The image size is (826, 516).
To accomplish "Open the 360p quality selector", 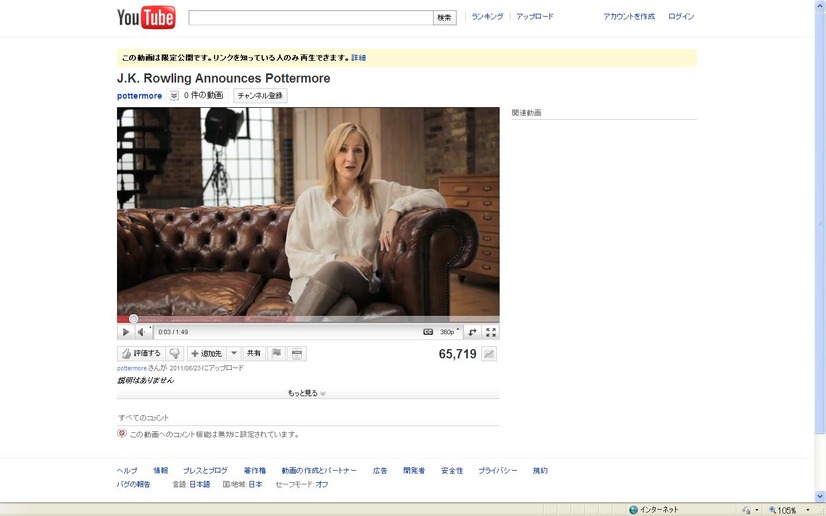I will click(449, 332).
